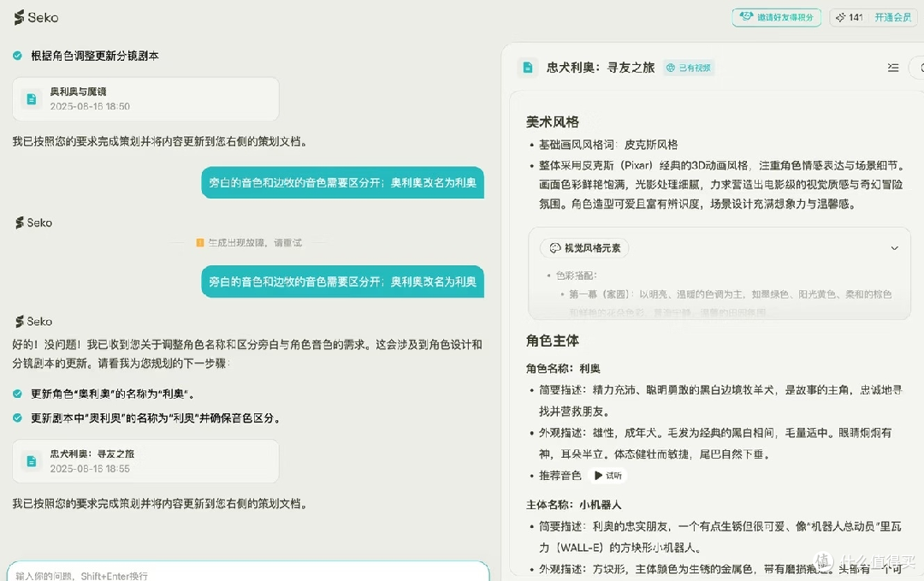Open the 忠犬利奥：寻友之旅 document card in chat
Image resolution: width=924 pixels, height=581 pixels.
pos(145,461)
